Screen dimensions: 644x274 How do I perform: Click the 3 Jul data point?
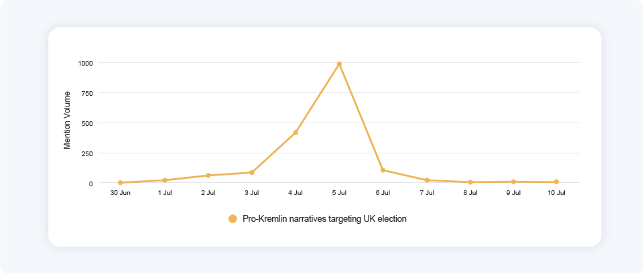pyautogui.click(x=252, y=172)
